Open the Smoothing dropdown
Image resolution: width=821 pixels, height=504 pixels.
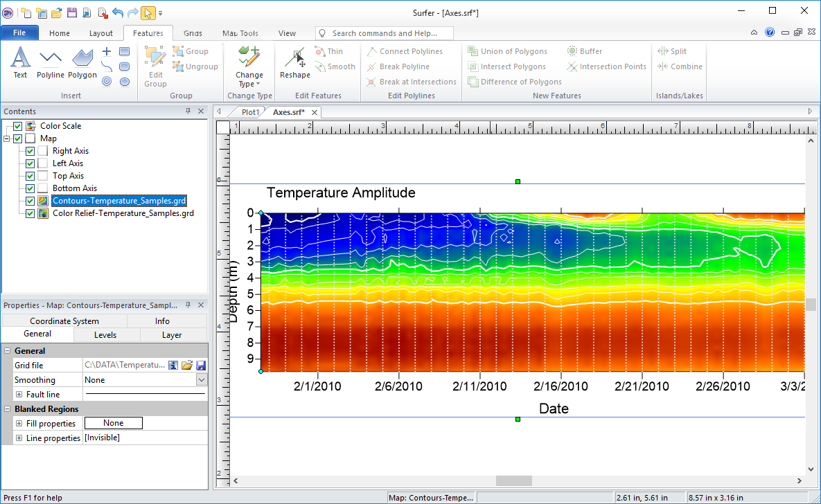(202, 380)
